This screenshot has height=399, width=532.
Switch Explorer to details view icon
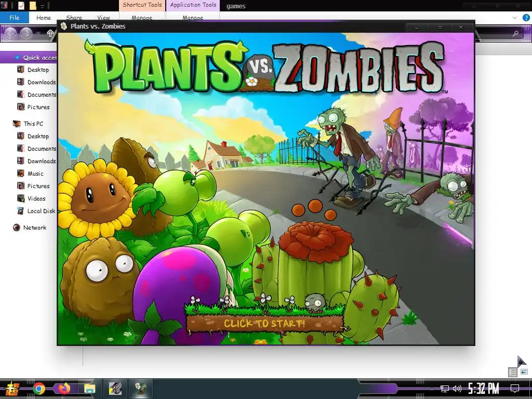coord(513,372)
